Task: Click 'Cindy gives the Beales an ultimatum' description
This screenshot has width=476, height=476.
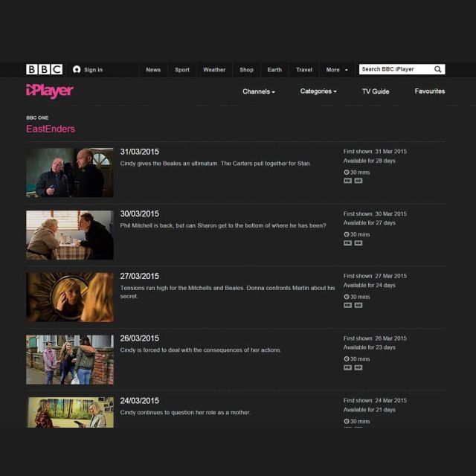Action: click(216, 164)
